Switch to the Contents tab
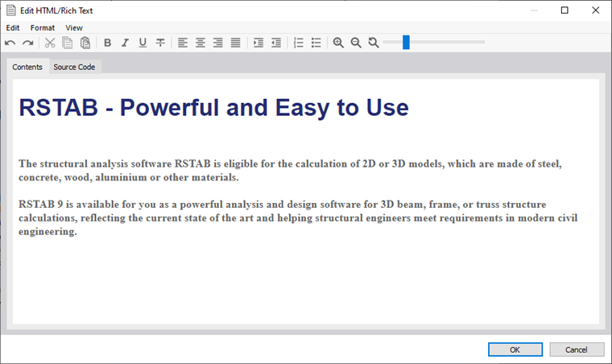 point(27,67)
